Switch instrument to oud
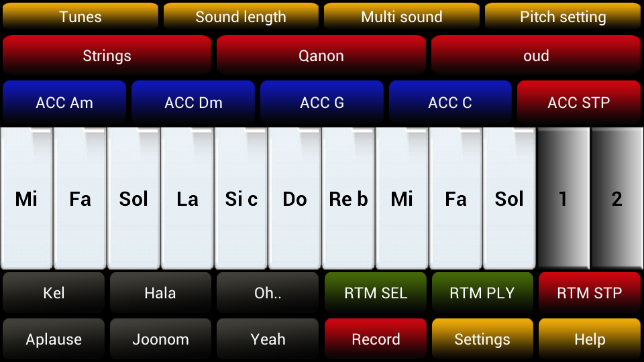Image resolution: width=644 pixels, height=362 pixels. point(536,56)
